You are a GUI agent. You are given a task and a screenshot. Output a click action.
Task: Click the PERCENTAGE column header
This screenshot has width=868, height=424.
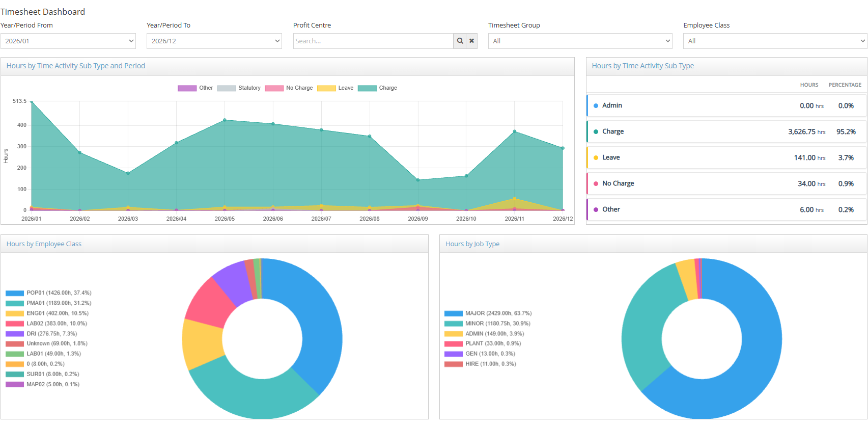click(845, 85)
